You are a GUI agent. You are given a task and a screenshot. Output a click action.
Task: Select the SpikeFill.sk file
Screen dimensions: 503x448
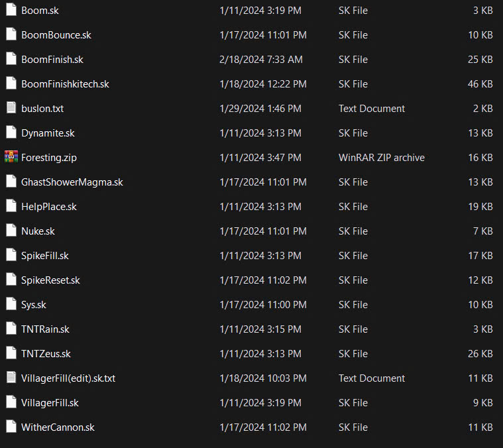point(45,255)
